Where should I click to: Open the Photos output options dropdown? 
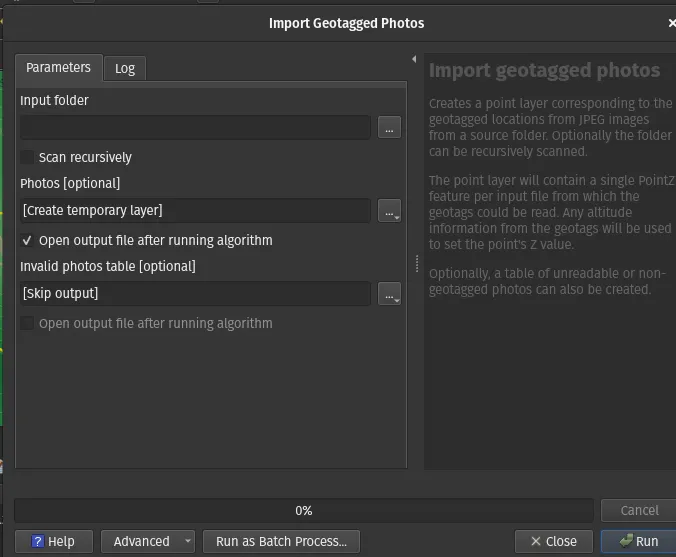pos(389,211)
